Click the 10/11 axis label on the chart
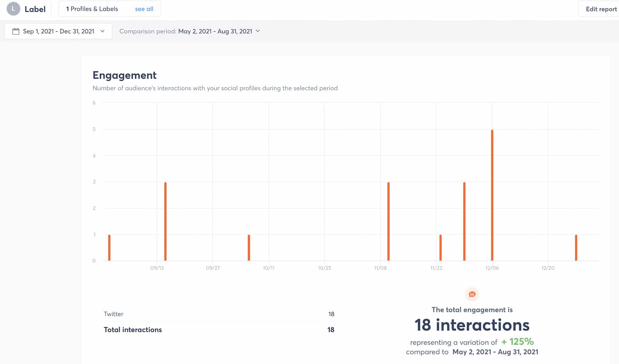Viewport: 619px width, 364px height. [270, 267]
